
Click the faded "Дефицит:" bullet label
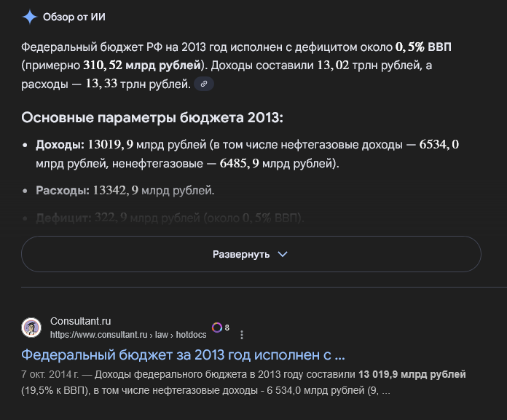[63, 218]
